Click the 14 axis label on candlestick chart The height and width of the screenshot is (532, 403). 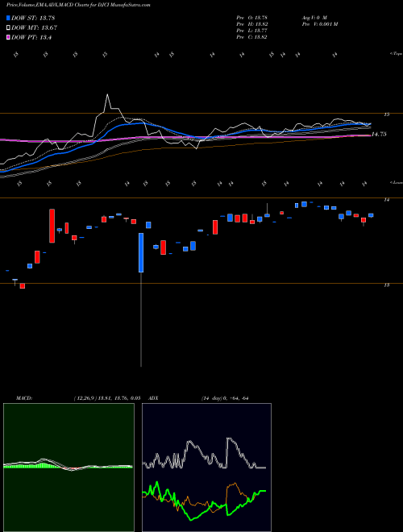[386, 200]
